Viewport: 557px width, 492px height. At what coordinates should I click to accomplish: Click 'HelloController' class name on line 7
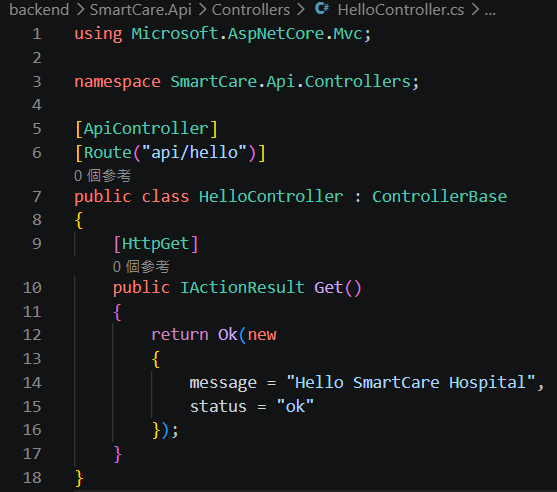[x=271, y=197]
